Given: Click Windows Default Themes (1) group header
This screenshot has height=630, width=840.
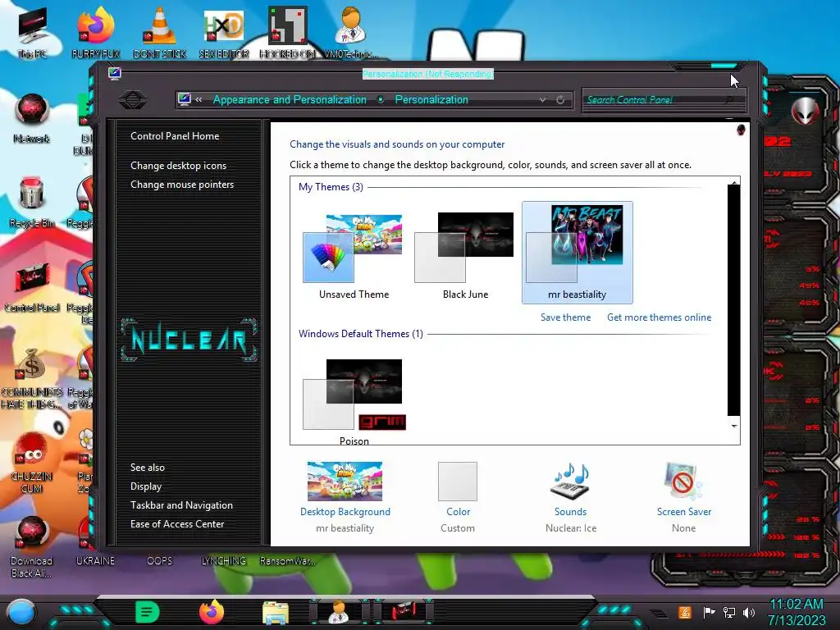Looking at the screenshot, I should coord(361,334).
